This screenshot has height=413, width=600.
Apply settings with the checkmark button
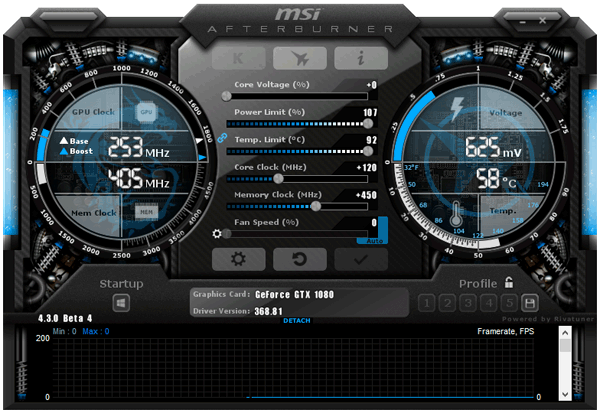(361, 259)
